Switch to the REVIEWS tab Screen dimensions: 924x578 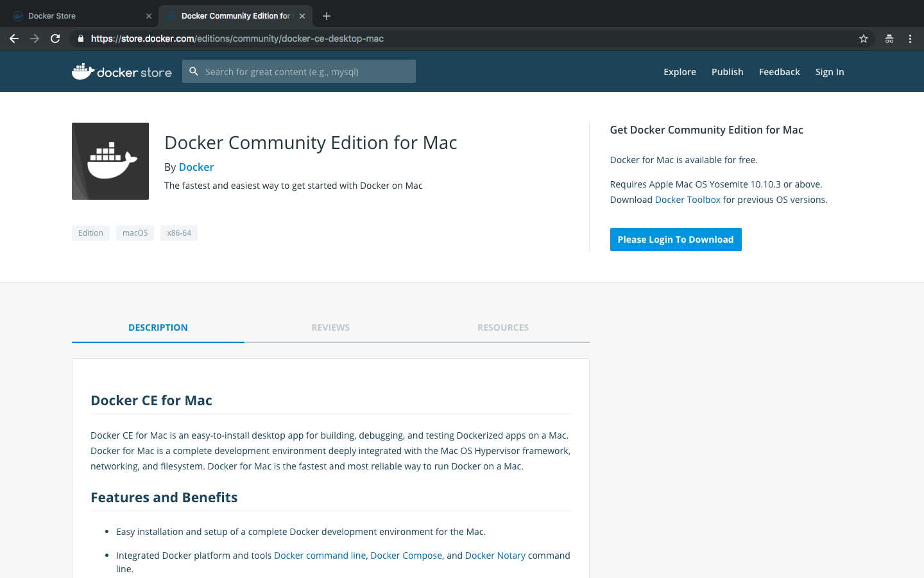(330, 328)
